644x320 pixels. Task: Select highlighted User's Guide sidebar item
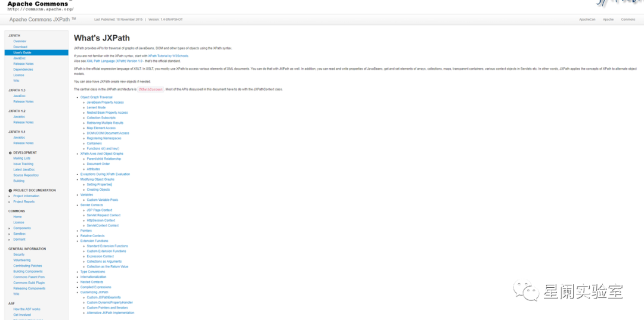(x=36, y=52)
